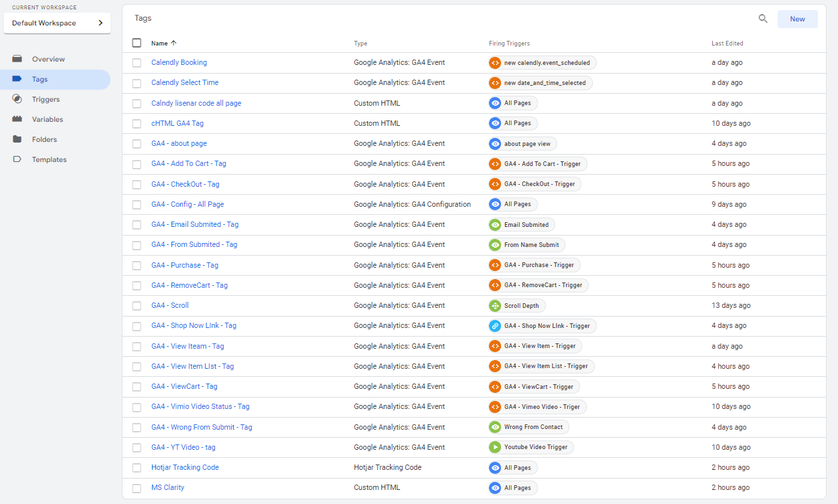Click icon of GA4 - RemoveCart - Trigger

495,285
